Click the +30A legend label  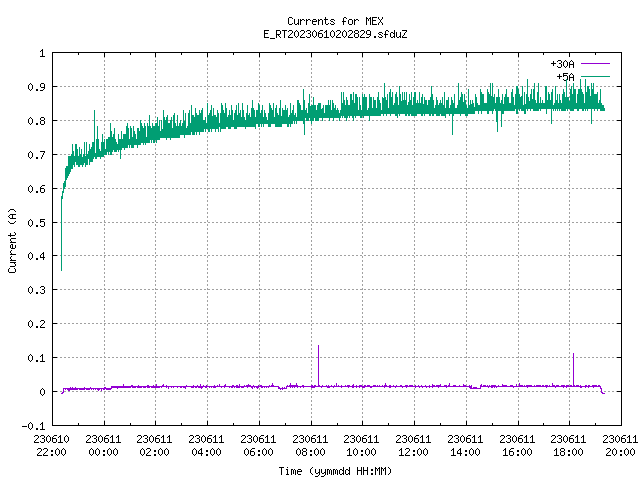point(562,64)
